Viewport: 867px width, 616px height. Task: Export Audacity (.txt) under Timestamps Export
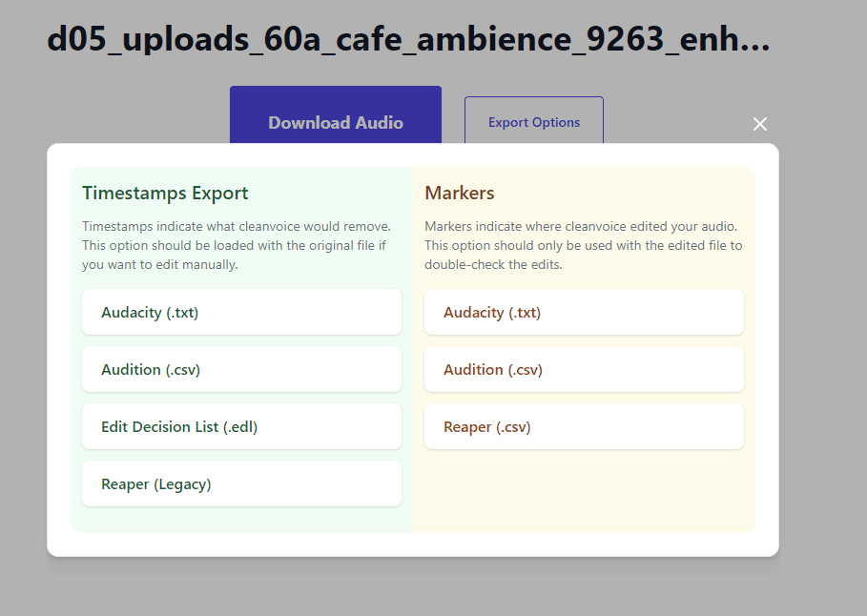[x=241, y=312]
